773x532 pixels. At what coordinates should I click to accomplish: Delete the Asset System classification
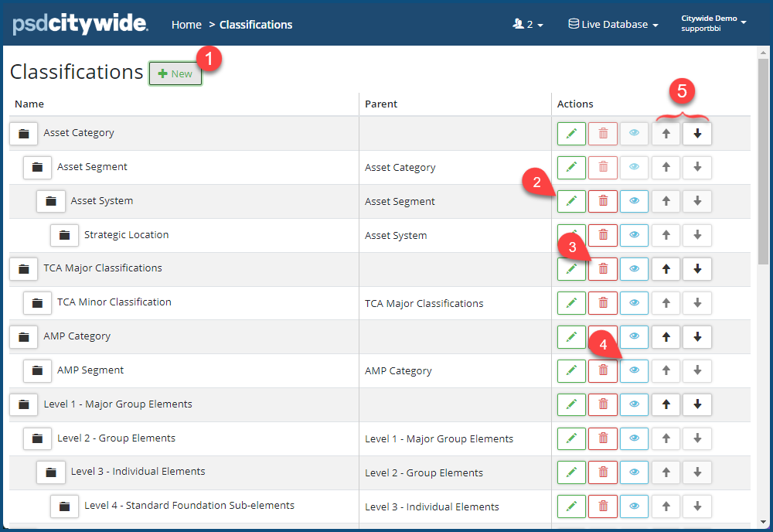(603, 201)
